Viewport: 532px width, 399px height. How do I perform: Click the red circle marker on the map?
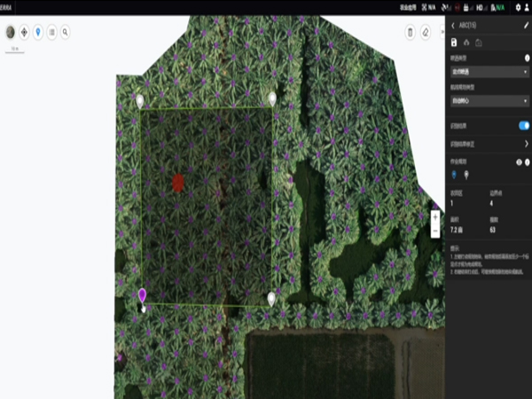pos(178,183)
